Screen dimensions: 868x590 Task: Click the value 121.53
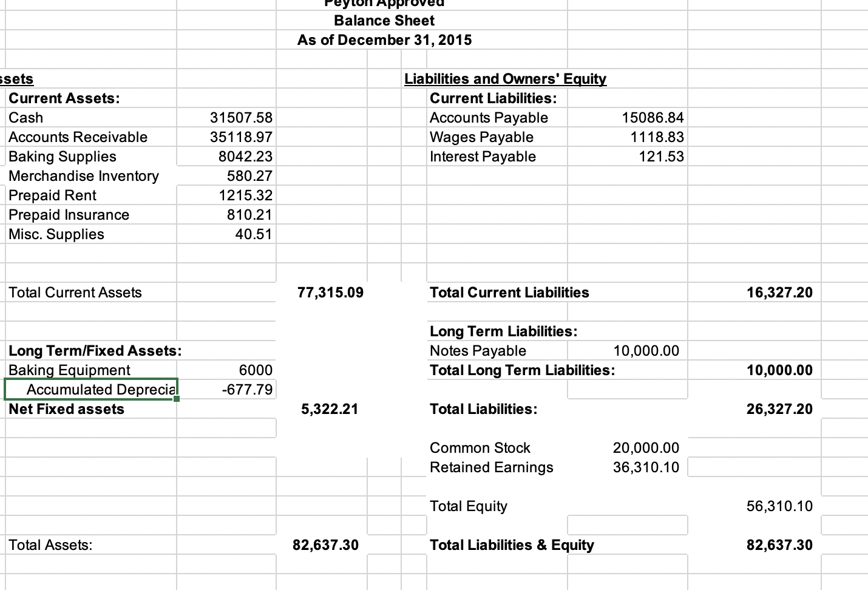tap(662, 157)
